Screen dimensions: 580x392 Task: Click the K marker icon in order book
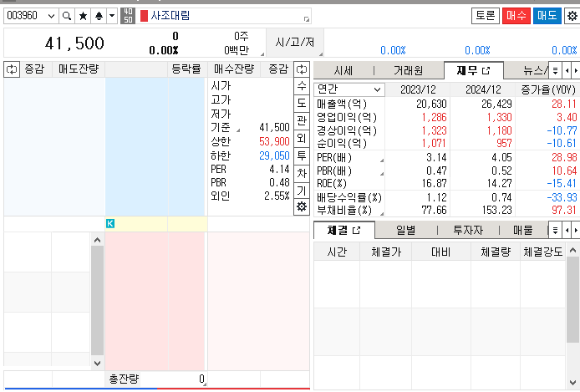[110, 223]
